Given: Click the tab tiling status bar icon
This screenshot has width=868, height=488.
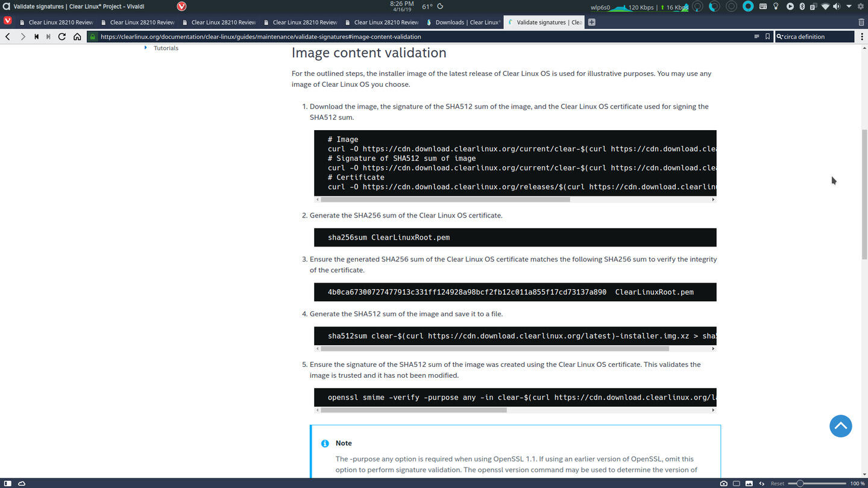Looking at the screenshot, I should 737,483.
